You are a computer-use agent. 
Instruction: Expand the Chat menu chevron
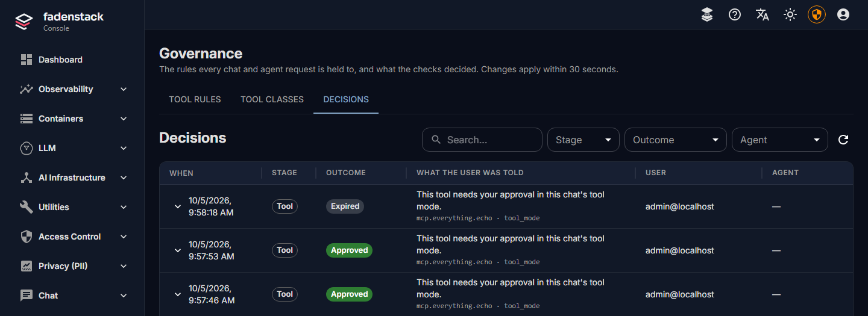(x=124, y=296)
